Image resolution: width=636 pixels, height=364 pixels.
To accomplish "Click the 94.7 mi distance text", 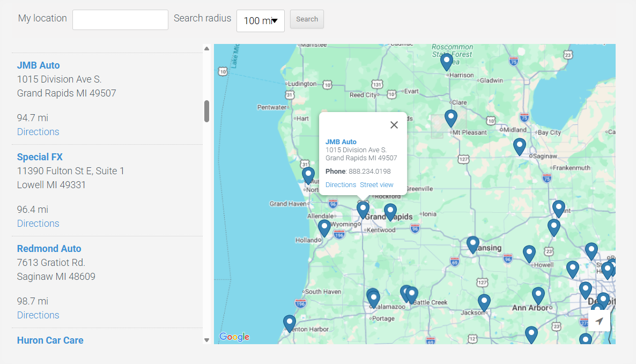I will (33, 118).
